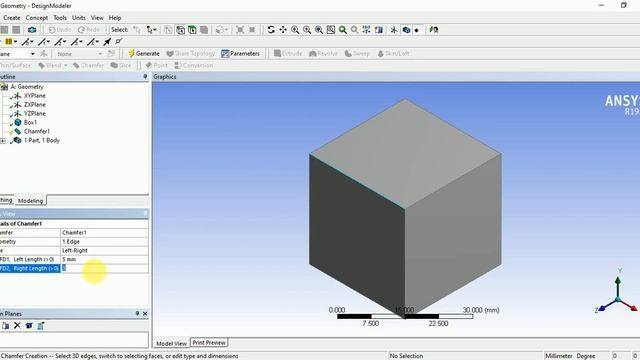This screenshot has height=360, width=640.
Task: Select XYPlane in the tree outline
Action: click(35, 96)
